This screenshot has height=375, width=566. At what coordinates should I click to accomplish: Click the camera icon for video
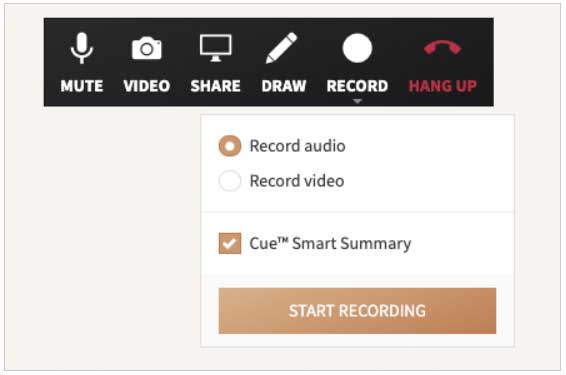(147, 48)
